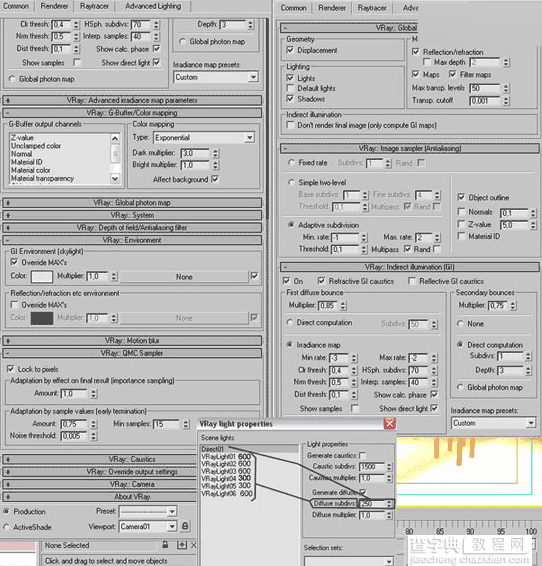Select the Irradiance map radio button
Image resolution: width=542 pixels, height=566 pixels.
[x=289, y=344]
